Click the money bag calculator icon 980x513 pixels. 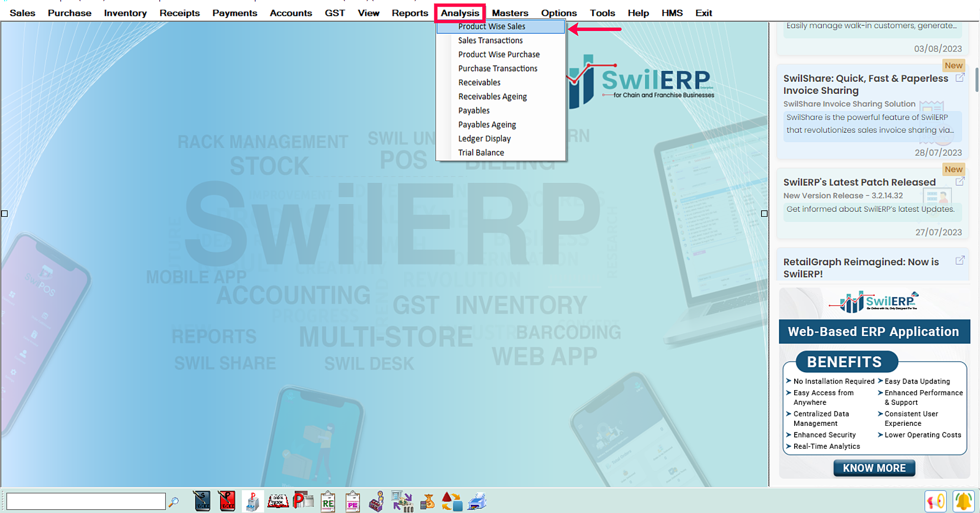coord(427,501)
